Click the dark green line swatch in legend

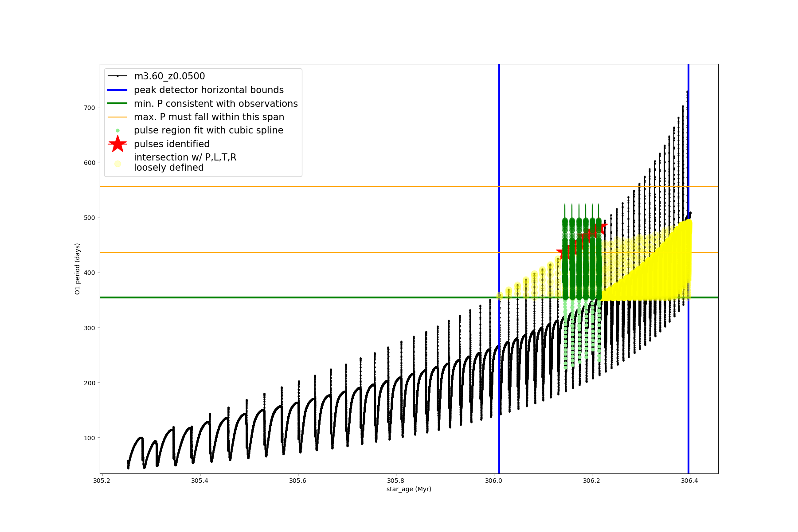click(117, 104)
